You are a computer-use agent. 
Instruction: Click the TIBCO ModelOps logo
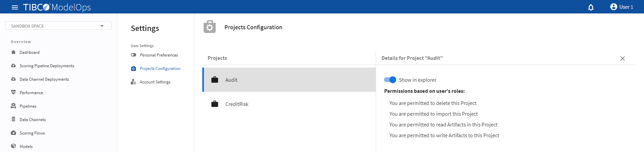[57, 7]
